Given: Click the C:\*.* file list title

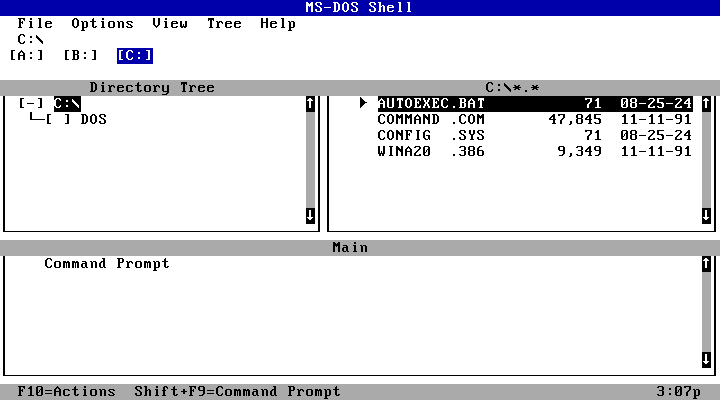Looking at the screenshot, I should 512,88.
